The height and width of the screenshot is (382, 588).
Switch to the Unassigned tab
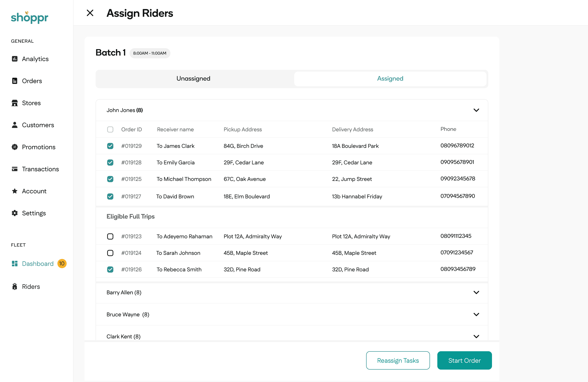tap(193, 79)
